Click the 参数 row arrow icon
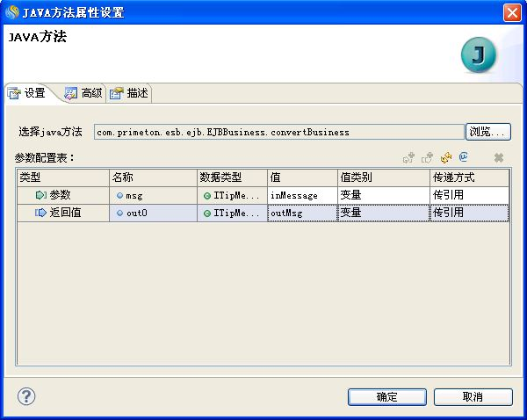Image resolution: width=527 pixels, height=420 pixels. [41, 195]
